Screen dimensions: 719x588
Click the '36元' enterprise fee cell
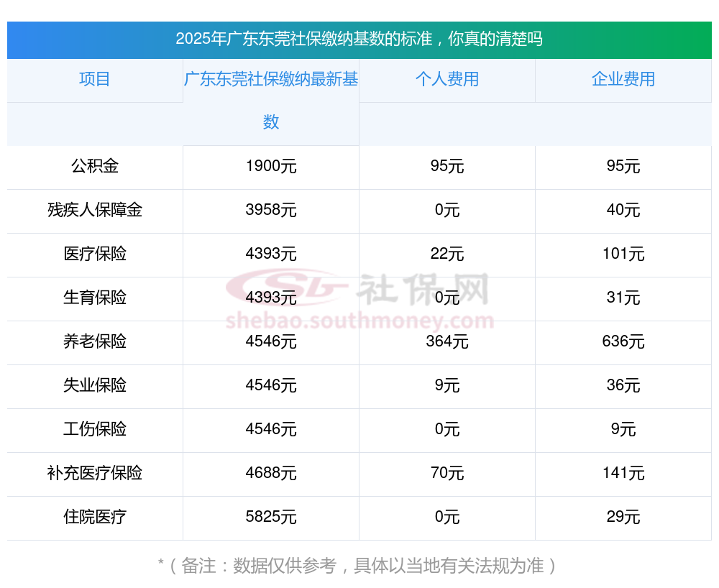click(623, 385)
